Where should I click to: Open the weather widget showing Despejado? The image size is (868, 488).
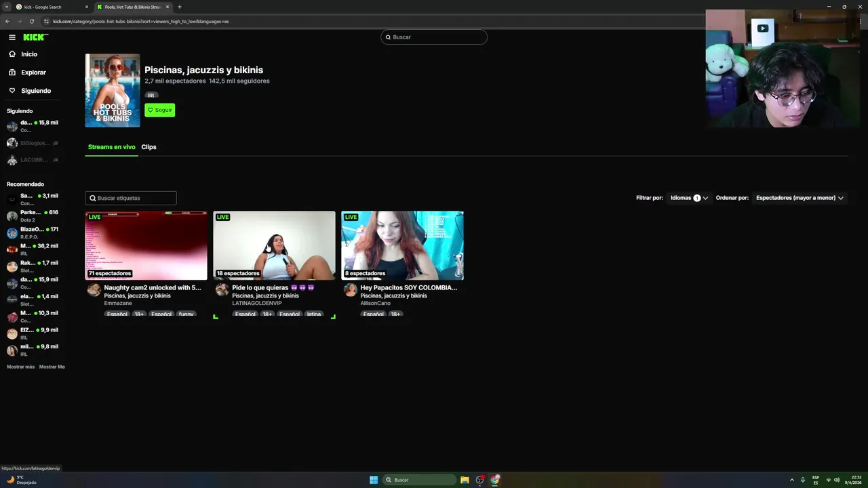pos(22,480)
